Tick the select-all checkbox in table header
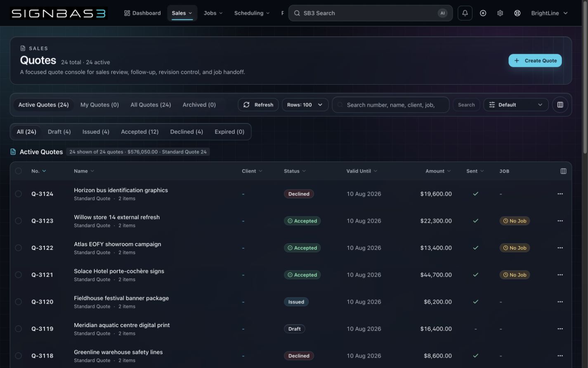588x368 pixels. tap(19, 171)
